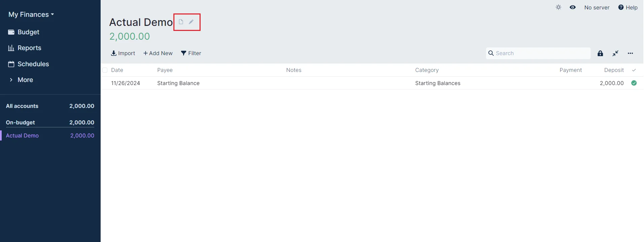The width and height of the screenshot is (644, 242).
Task: Go to Budget in sidebar
Action: (x=28, y=32)
